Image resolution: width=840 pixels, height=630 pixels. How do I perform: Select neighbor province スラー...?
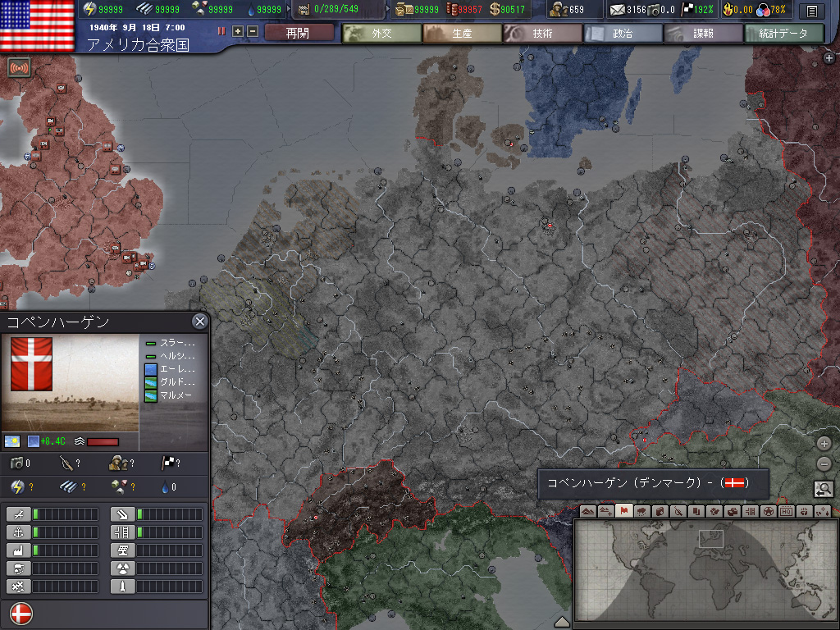coord(171,343)
